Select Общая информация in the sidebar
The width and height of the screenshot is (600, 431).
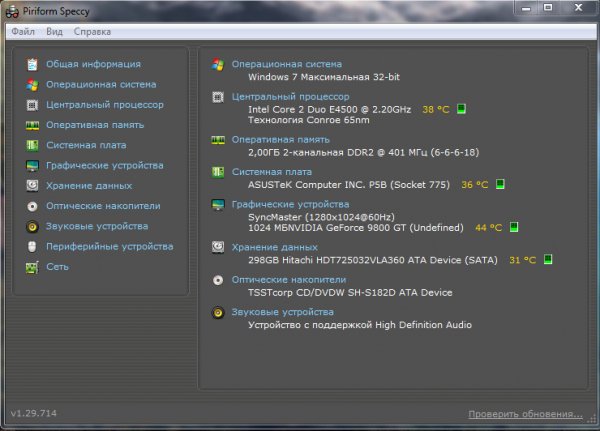click(x=93, y=64)
